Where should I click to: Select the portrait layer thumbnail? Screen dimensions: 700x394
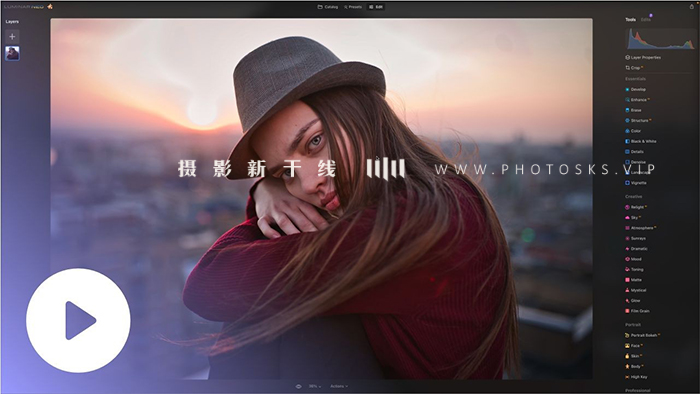coord(12,54)
